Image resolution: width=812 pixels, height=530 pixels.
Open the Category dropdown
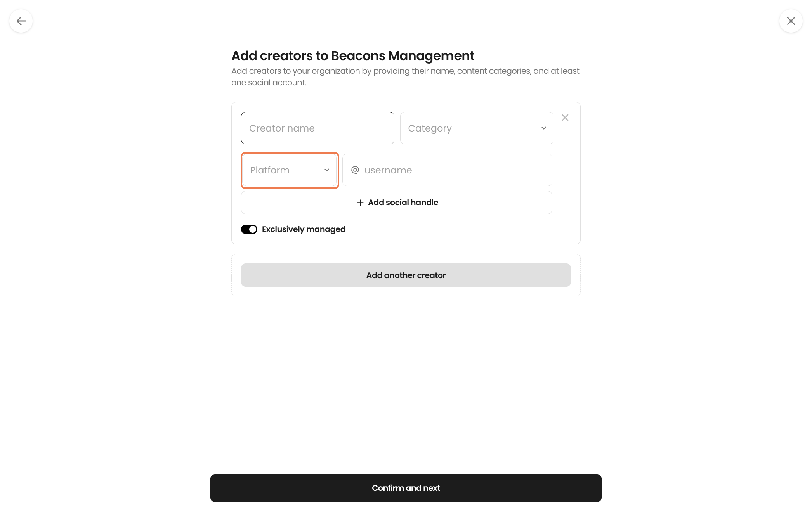click(477, 128)
